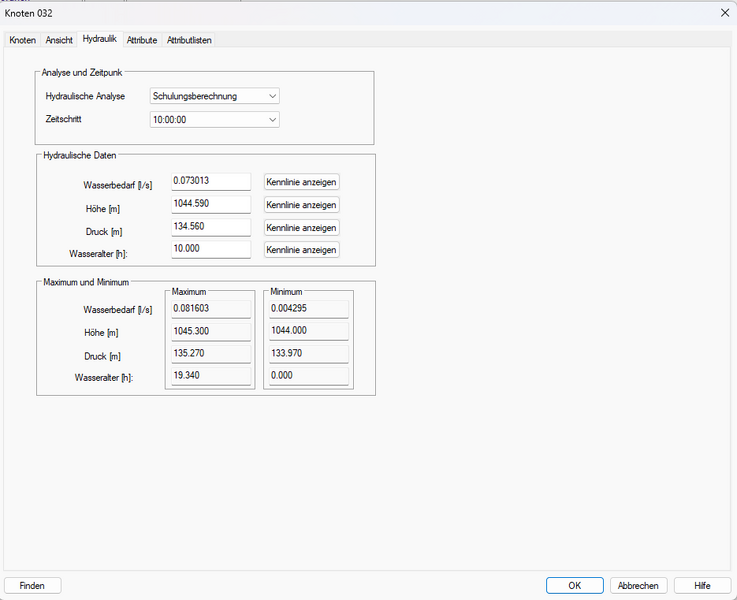Select maximum Wasserbedarf value 0.081603
Image resolution: width=737 pixels, height=600 pixels.
coord(211,309)
